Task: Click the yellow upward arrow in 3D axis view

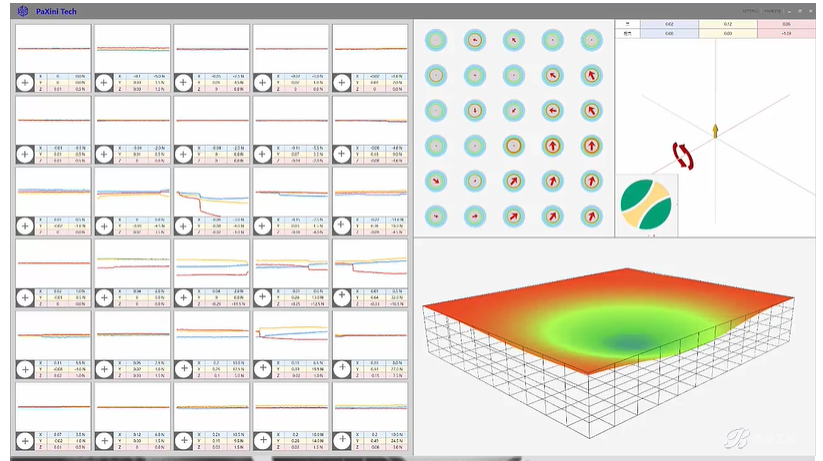Action: [x=715, y=131]
